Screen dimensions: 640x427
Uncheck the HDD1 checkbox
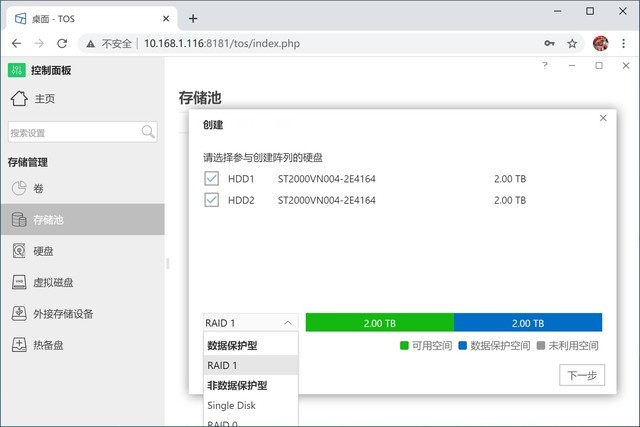point(211,178)
